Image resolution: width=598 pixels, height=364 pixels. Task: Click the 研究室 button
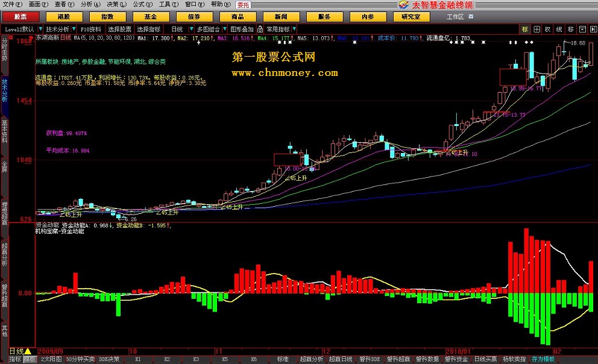(412, 17)
